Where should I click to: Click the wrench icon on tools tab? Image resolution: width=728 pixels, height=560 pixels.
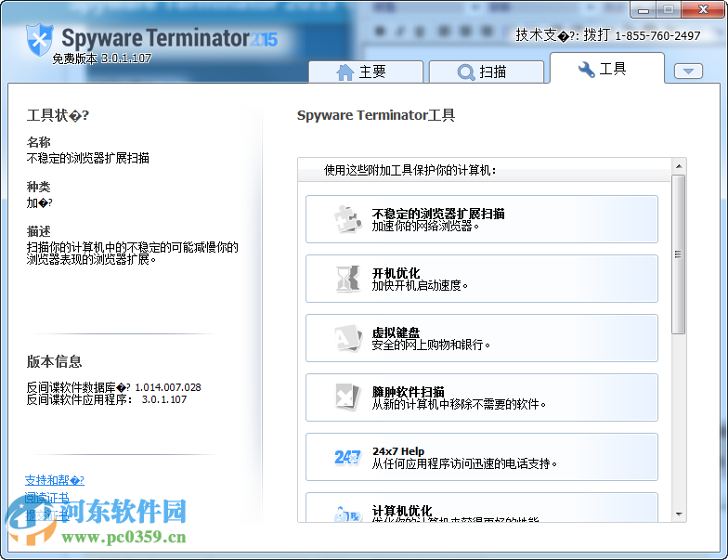[x=587, y=70]
